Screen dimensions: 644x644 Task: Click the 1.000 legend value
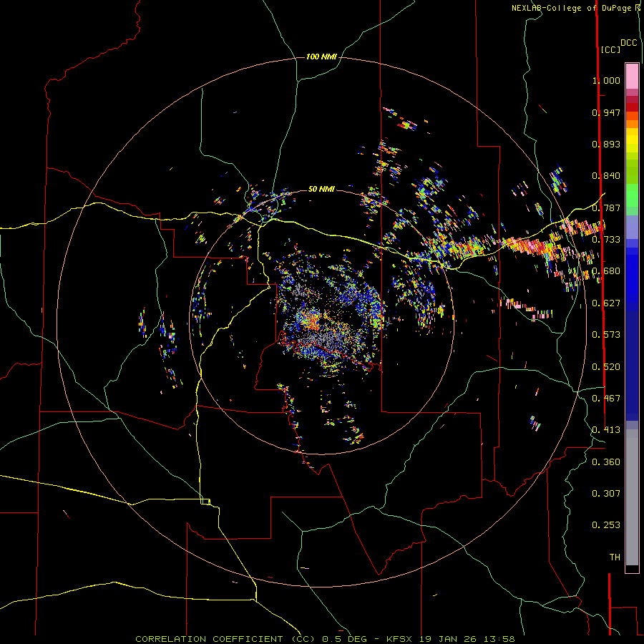pos(606,80)
